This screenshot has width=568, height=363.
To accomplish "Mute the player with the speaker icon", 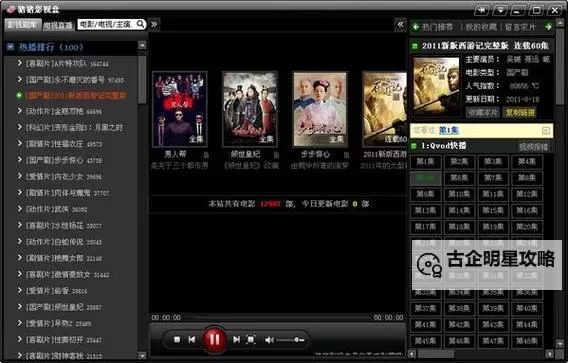I will [x=269, y=340].
